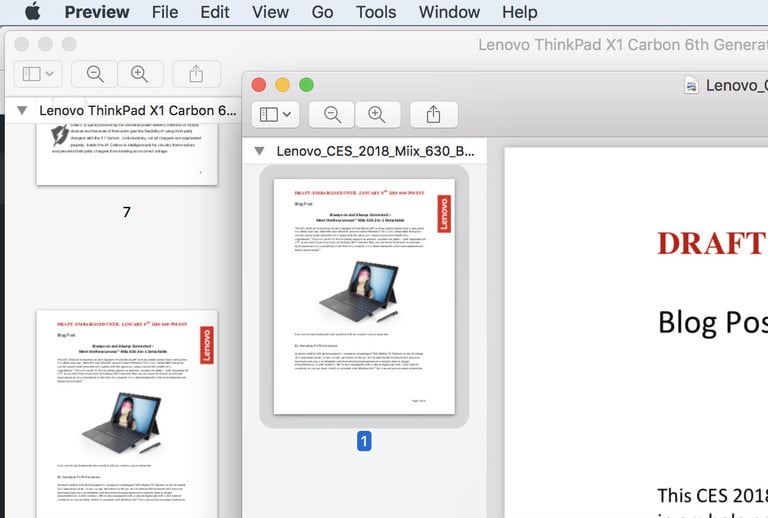
Task: Collapse the Lenovo_CES_2018_Miix_630 sidebar disclosure triangle
Action: point(260,151)
